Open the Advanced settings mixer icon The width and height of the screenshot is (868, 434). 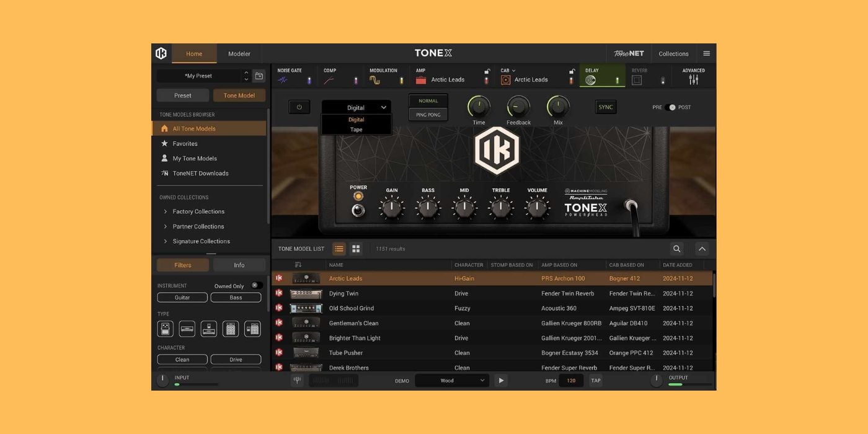coord(693,76)
